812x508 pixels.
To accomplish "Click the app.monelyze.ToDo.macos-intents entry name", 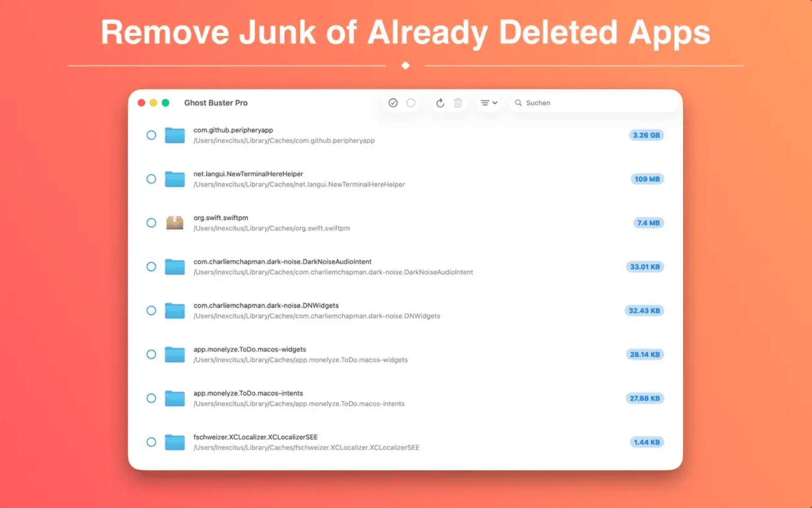I will coord(248,393).
